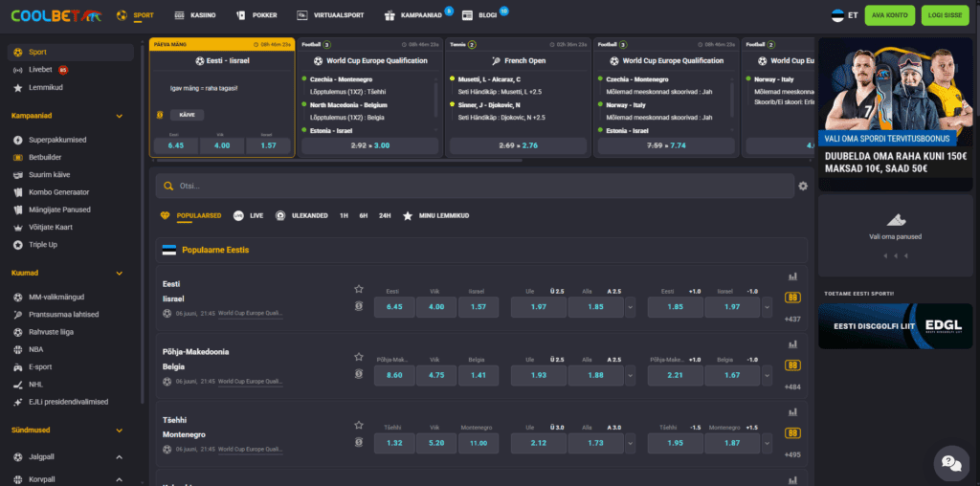
Task: Favorite the Tšehhi - Montenegro match star
Action: [x=359, y=425]
